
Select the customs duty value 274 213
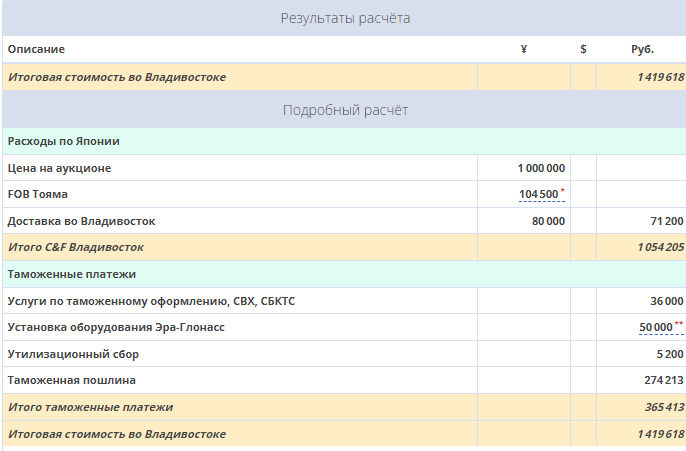[x=664, y=380]
